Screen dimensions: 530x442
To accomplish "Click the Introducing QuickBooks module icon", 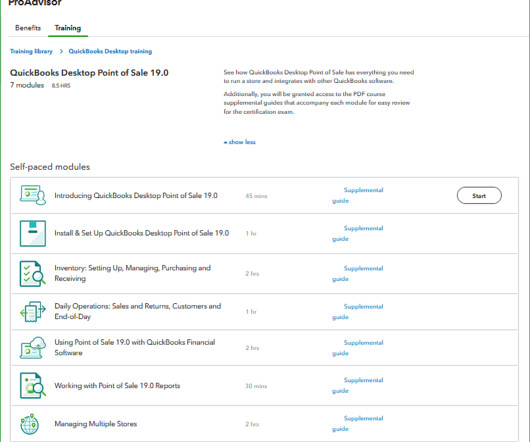I will (33, 195).
